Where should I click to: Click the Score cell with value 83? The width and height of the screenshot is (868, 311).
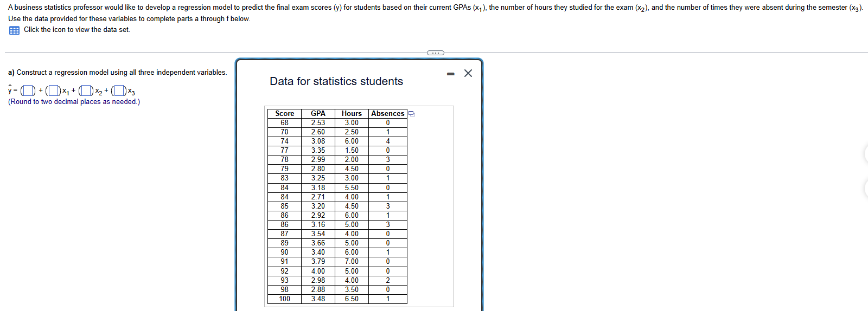tap(284, 178)
